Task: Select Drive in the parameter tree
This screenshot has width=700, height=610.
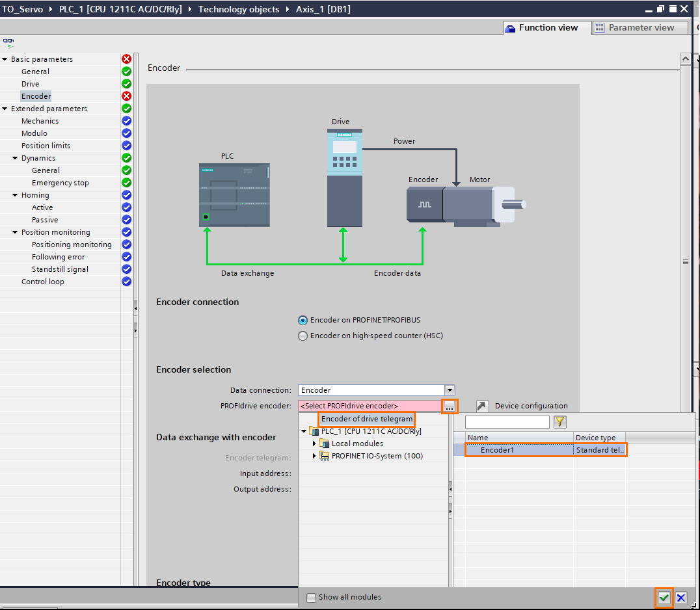Action: 31,84
